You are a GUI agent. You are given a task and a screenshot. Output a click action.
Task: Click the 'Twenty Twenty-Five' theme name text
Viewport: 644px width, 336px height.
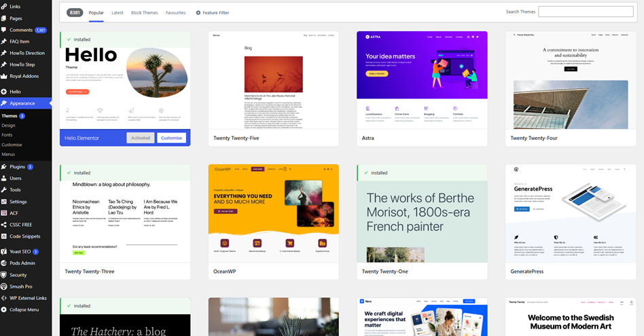236,138
